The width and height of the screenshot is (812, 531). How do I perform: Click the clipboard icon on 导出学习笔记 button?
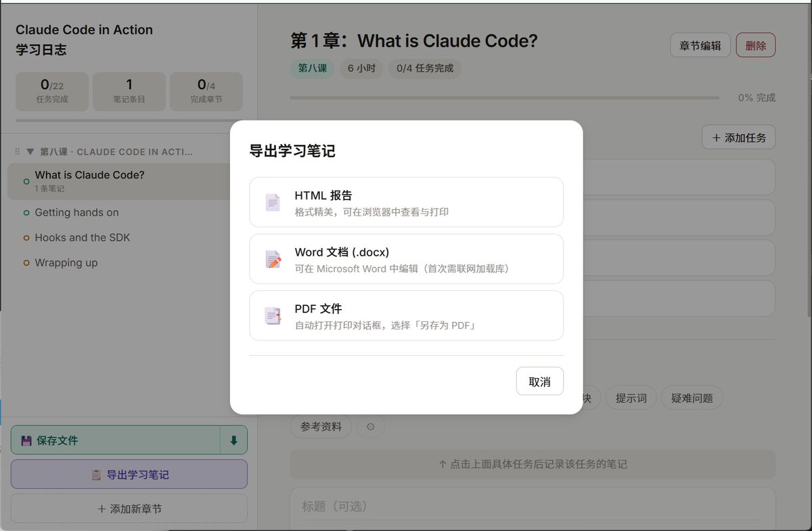[x=96, y=475]
